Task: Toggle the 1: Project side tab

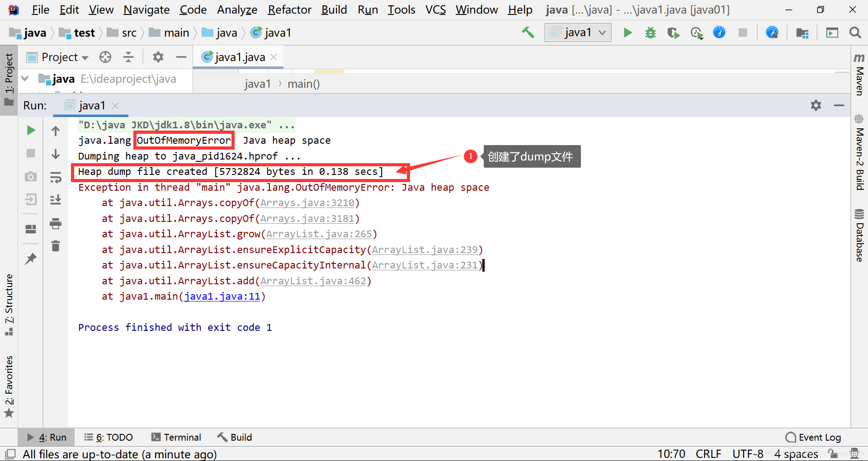Action: 9,80
